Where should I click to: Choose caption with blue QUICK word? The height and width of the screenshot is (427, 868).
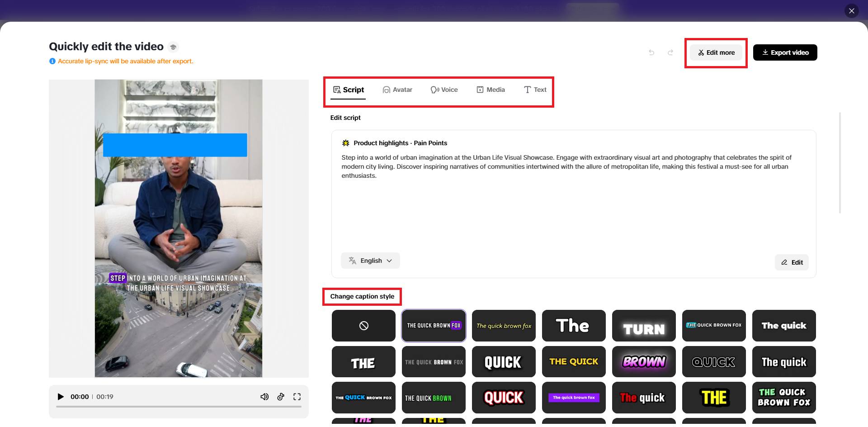(x=363, y=398)
